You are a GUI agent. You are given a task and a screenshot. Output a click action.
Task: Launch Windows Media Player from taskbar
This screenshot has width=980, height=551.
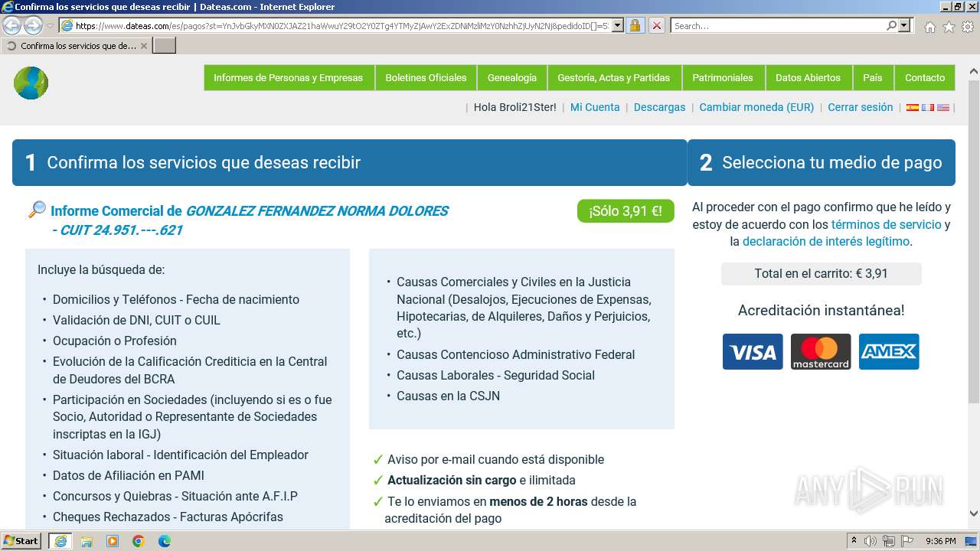coord(113,541)
